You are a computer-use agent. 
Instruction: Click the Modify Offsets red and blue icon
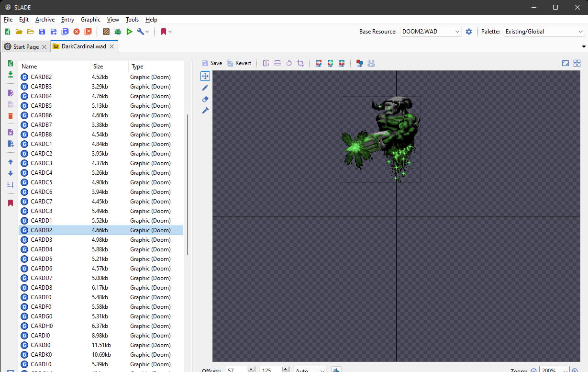coord(360,63)
